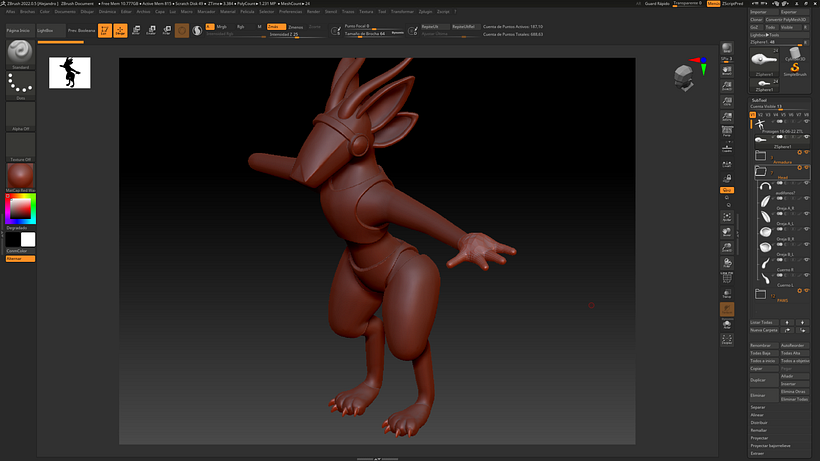Image resolution: width=820 pixels, height=461 pixels.
Task: Adjust the Tamaño de Brocha slider
Action: (x=374, y=33)
